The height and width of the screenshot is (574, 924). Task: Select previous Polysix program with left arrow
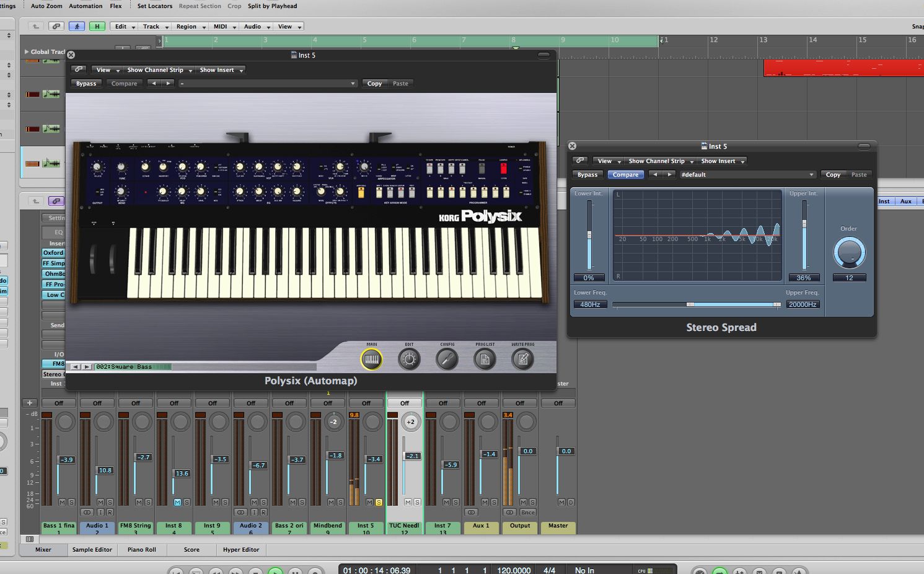pos(76,367)
